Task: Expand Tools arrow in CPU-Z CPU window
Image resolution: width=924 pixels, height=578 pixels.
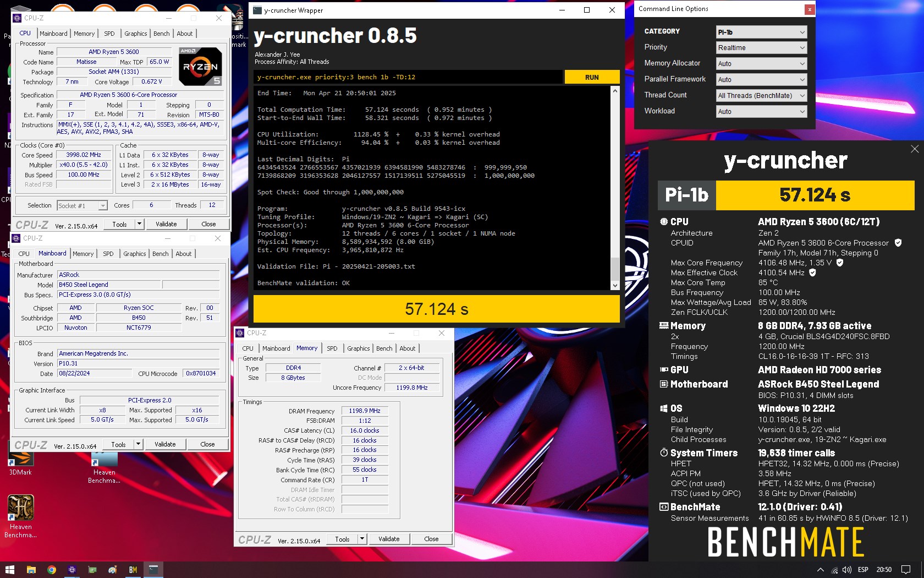Action: [x=139, y=224]
